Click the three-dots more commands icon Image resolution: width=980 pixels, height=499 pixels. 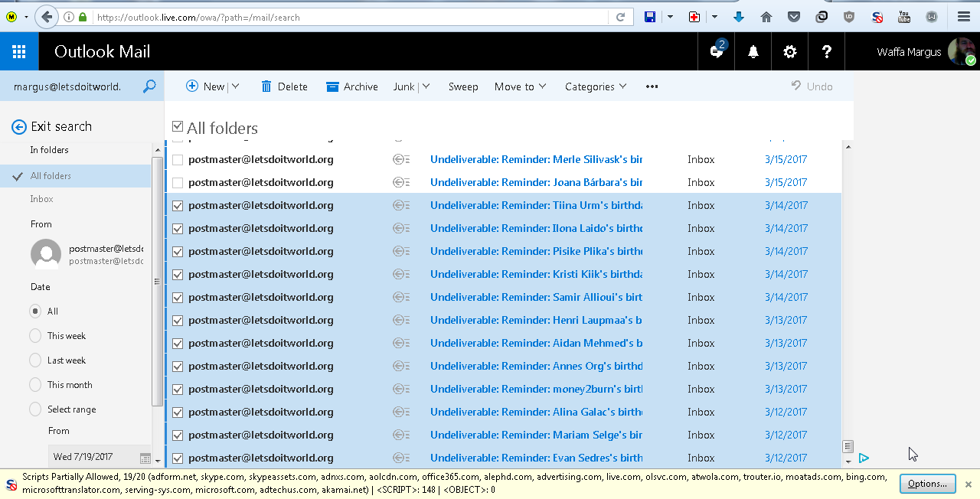click(652, 86)
